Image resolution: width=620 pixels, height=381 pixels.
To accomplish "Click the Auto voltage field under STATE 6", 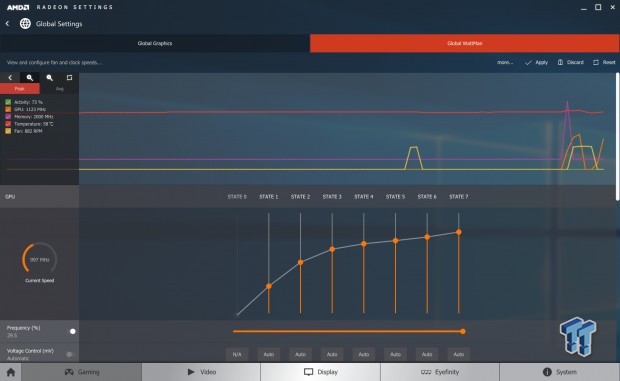I will pyautogui.click(x=427, y=354).
